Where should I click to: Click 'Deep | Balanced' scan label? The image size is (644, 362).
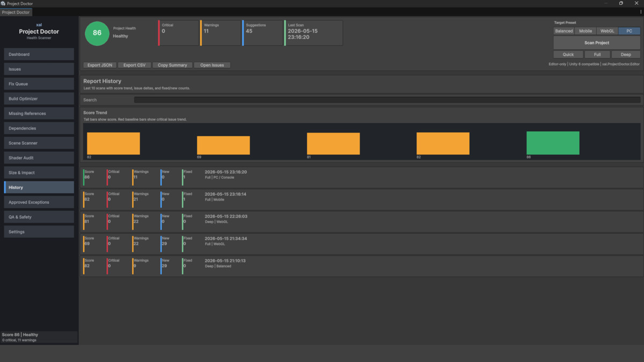218,266
